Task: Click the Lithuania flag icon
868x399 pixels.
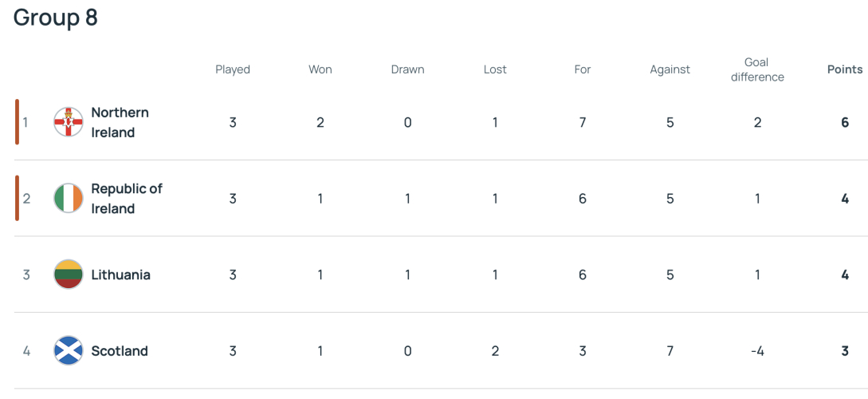Action: click(68, 275)
